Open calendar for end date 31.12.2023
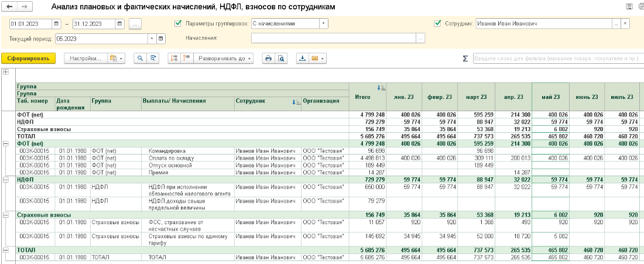Image resolution: width=644 pixels, height=264 pixels. tap(119, 24)
